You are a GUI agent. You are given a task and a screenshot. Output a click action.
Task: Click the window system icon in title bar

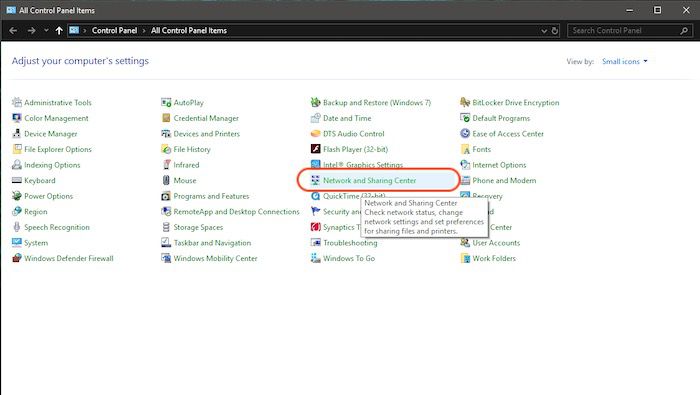(x=11, y=10)
